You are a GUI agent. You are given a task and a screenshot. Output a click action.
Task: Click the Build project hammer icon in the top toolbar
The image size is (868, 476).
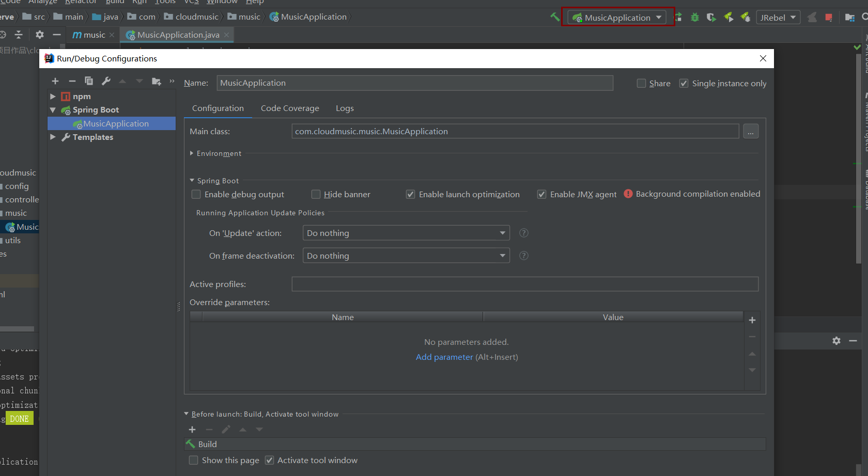point(555,17)
